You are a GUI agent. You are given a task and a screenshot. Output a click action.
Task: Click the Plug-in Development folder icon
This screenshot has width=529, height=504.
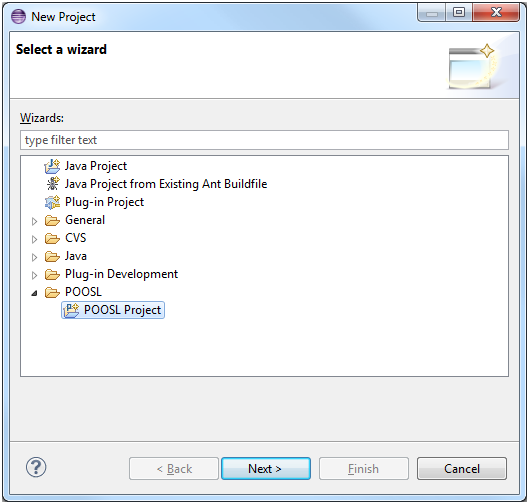point(52,274)
